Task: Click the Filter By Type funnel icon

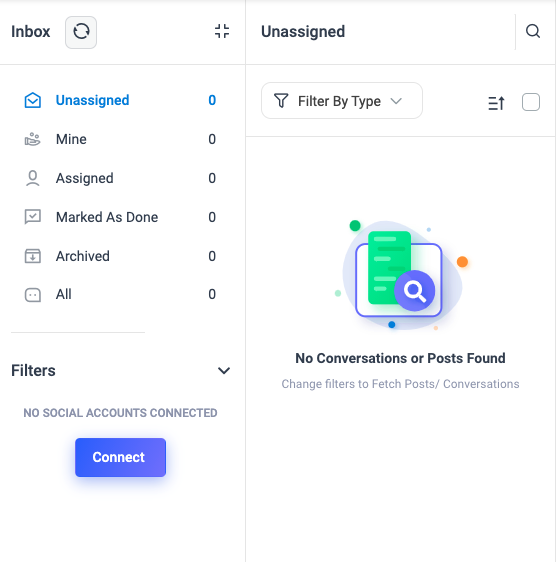Action: pyautogui.click(x=281, y=101)
